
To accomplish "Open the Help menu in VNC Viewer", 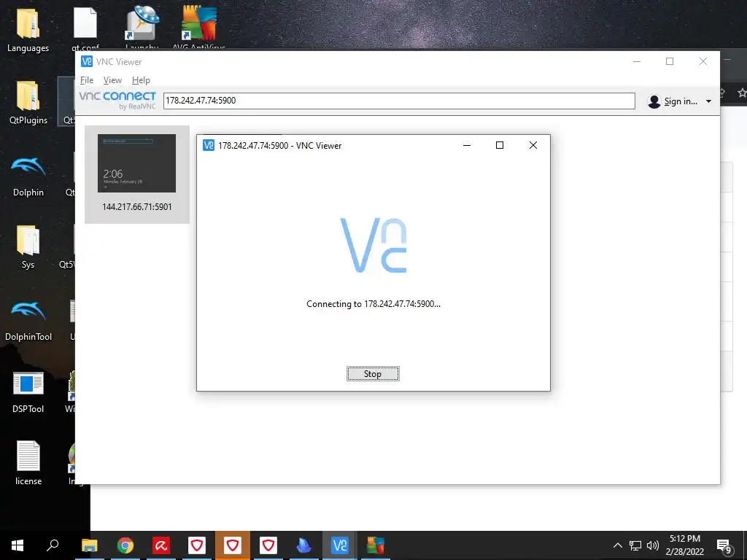I will coord(141,80).
